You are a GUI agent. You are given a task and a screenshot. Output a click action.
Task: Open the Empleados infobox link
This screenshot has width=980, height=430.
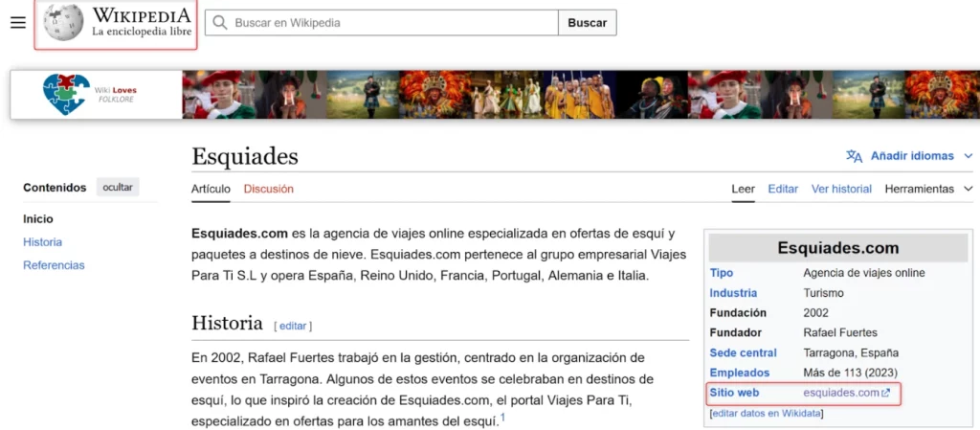(740, 373)
